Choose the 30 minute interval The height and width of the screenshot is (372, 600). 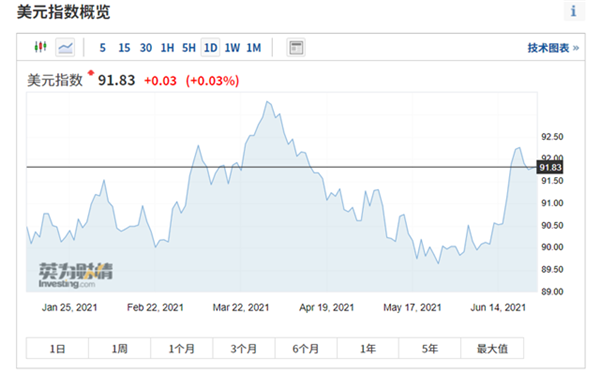tap(146, 48)
